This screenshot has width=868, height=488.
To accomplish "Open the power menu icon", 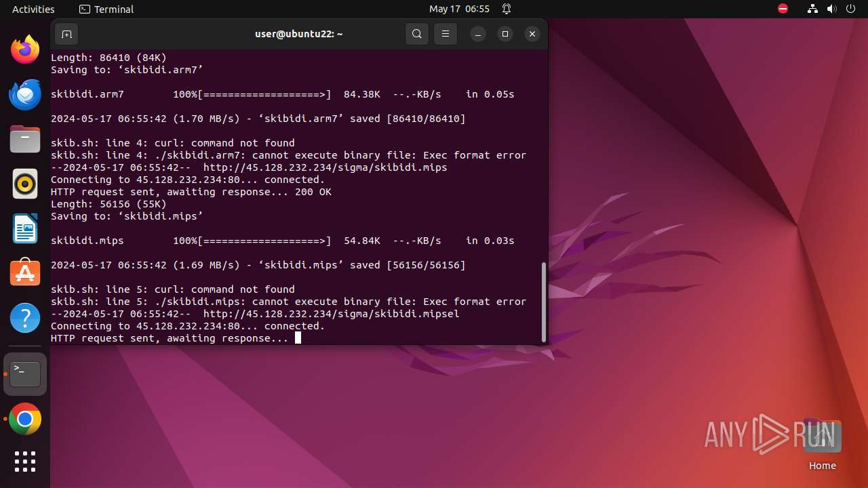I will [851, 9].
